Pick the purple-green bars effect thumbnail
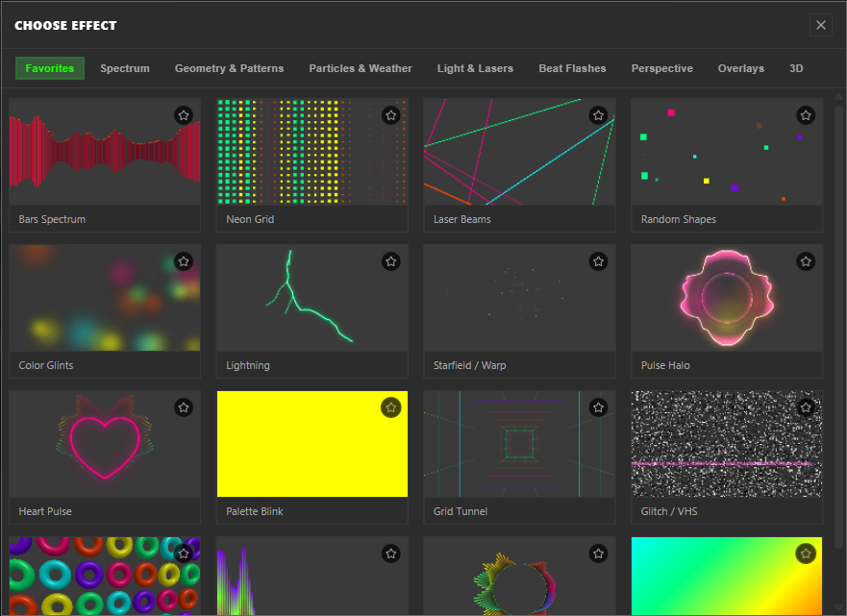 pos(312,576)
